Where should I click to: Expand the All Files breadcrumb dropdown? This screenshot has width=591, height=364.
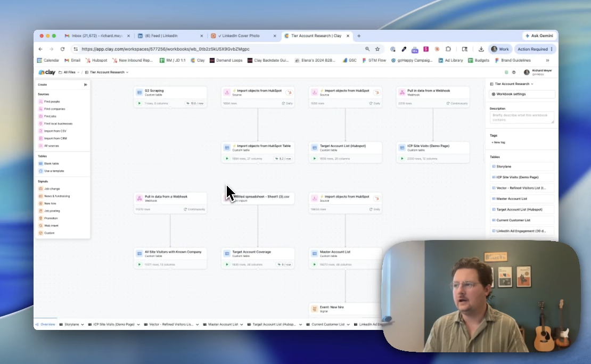coord(78,72)
